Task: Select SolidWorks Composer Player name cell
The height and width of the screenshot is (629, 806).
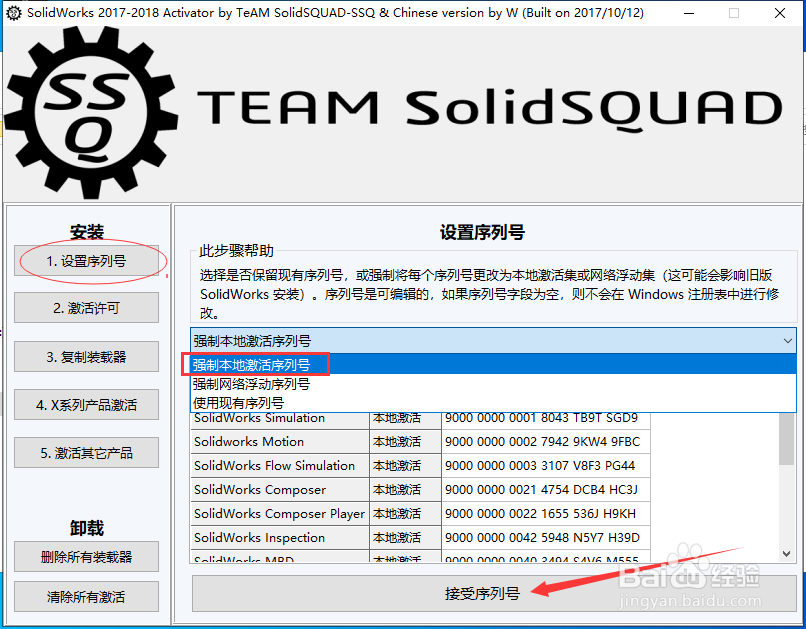Action: [x=280, y=513]
